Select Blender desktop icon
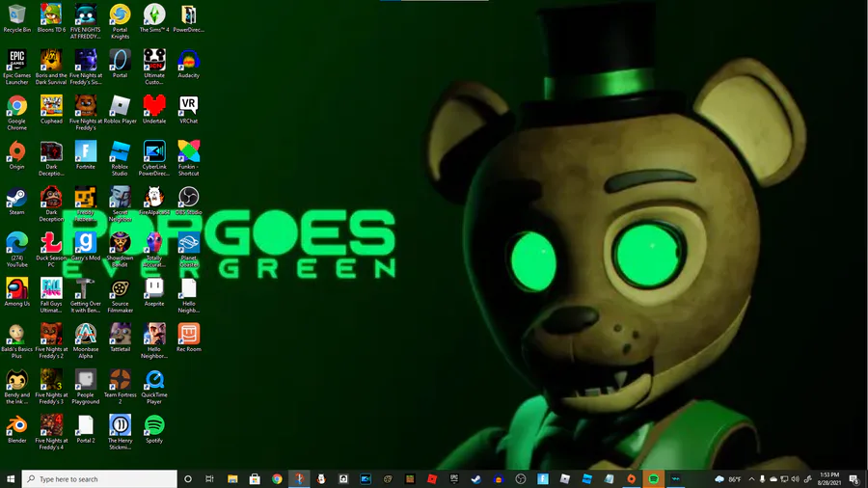Screen dimensions: 868x488 (x=17, y=429)
